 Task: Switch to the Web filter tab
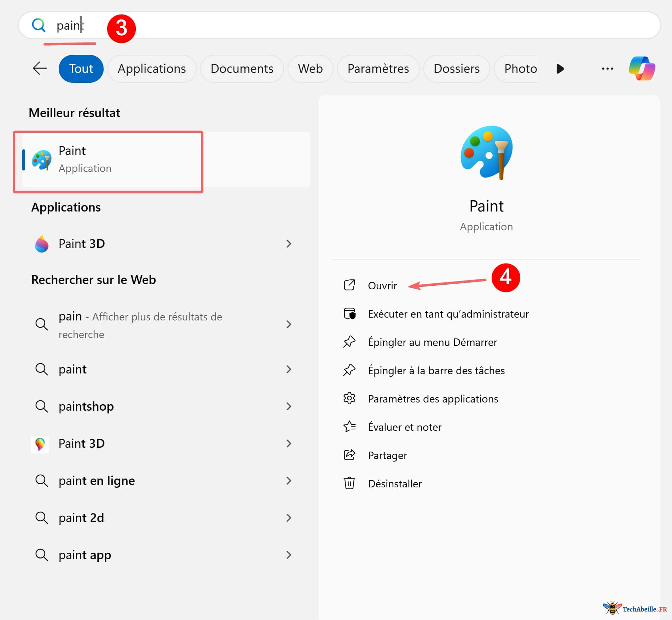click(x=310, y=69)
